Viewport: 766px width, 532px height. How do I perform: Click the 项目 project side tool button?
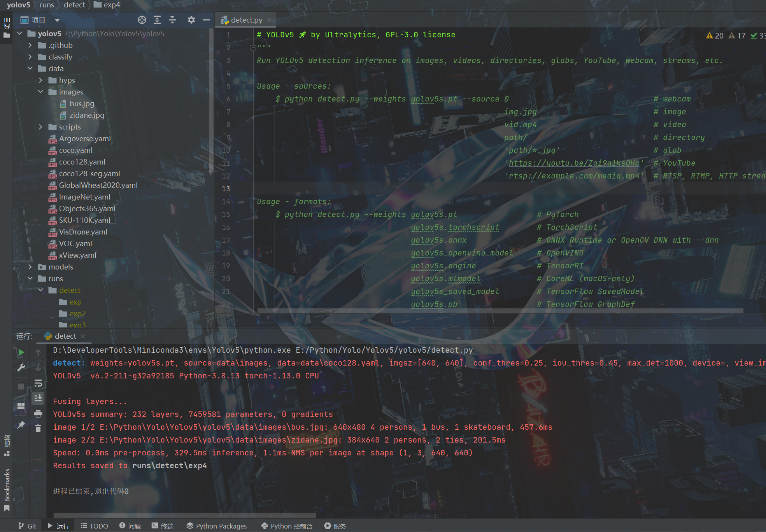(7, 27)
